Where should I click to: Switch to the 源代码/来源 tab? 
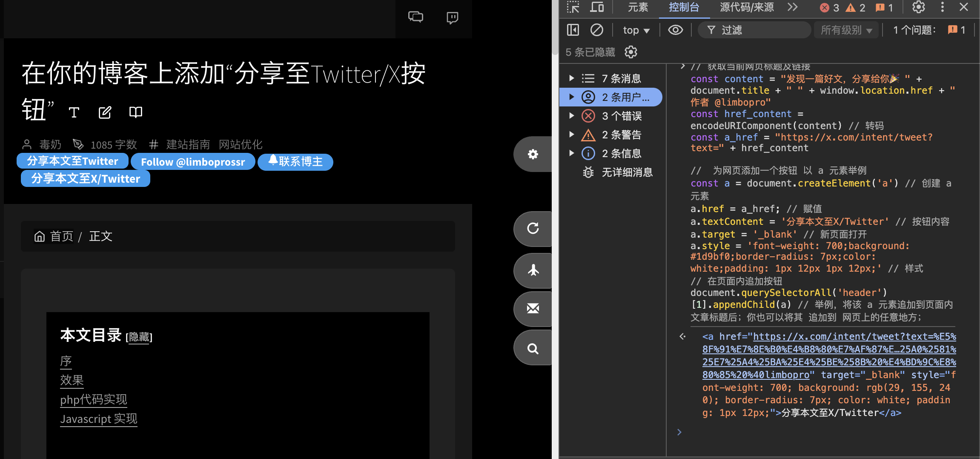pos(747,7)
